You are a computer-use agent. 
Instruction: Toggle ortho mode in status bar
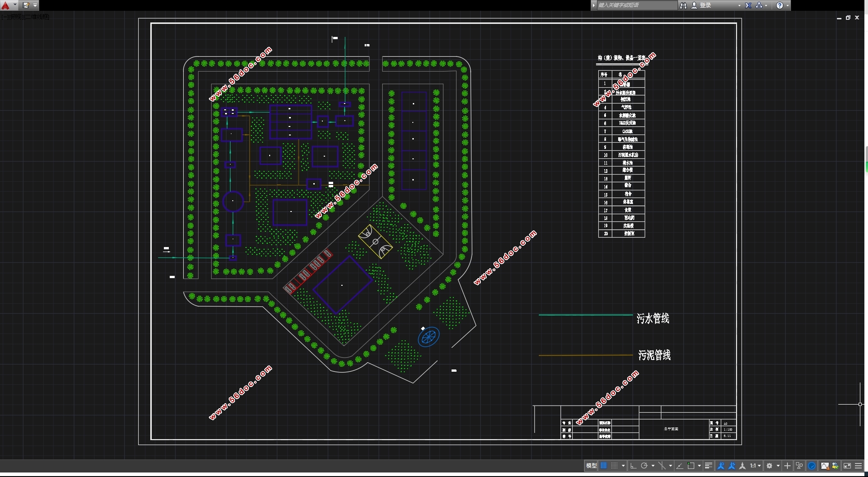633,466
